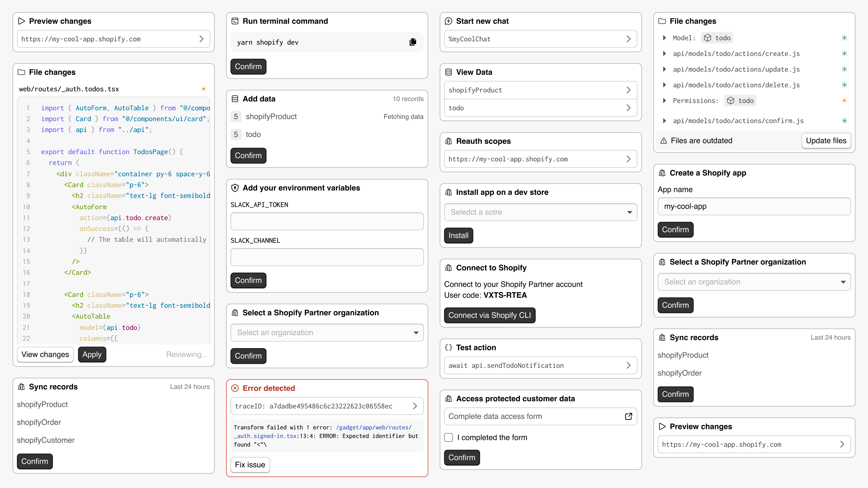Screen dimensions: 868x488
Task: Expand the Model: todo row
Action: [664, 38]
